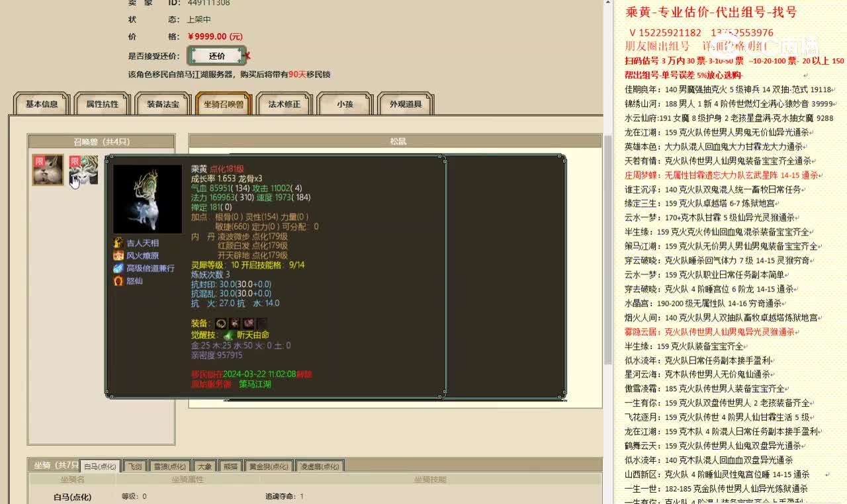Click red listing 雾隐云居 克火队传世男人
The height and width of the screenshot is (504, 847).
[x=710, y=332]
